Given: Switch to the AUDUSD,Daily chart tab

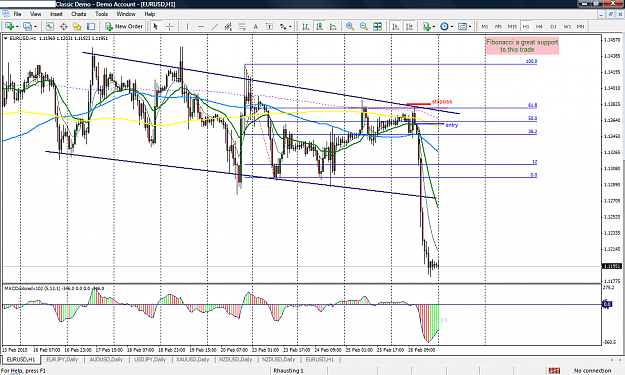Looking at the screenshot, I should tap(106, 359).
